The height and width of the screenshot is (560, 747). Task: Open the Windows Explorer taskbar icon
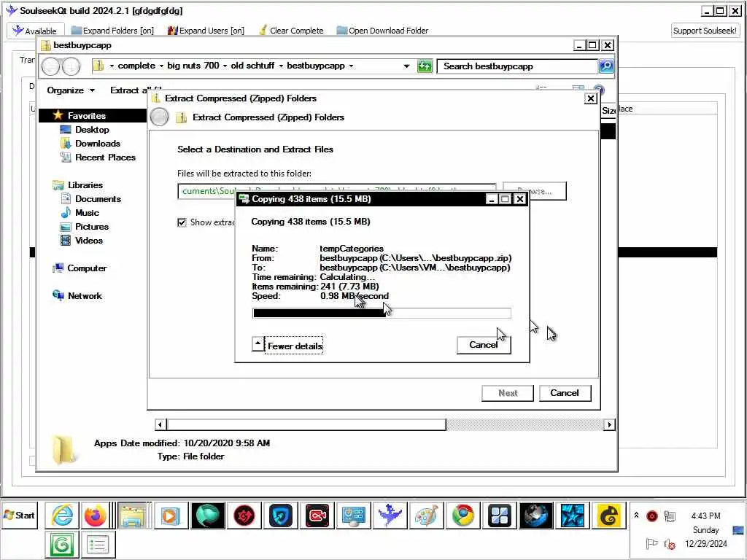(x=133, y=516)
